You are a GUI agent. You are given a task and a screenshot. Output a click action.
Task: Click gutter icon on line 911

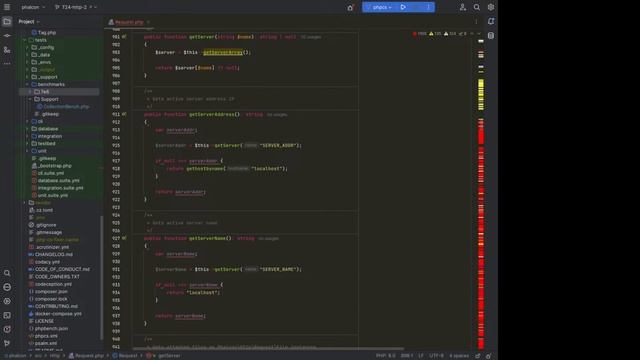(x=124, y=114)
